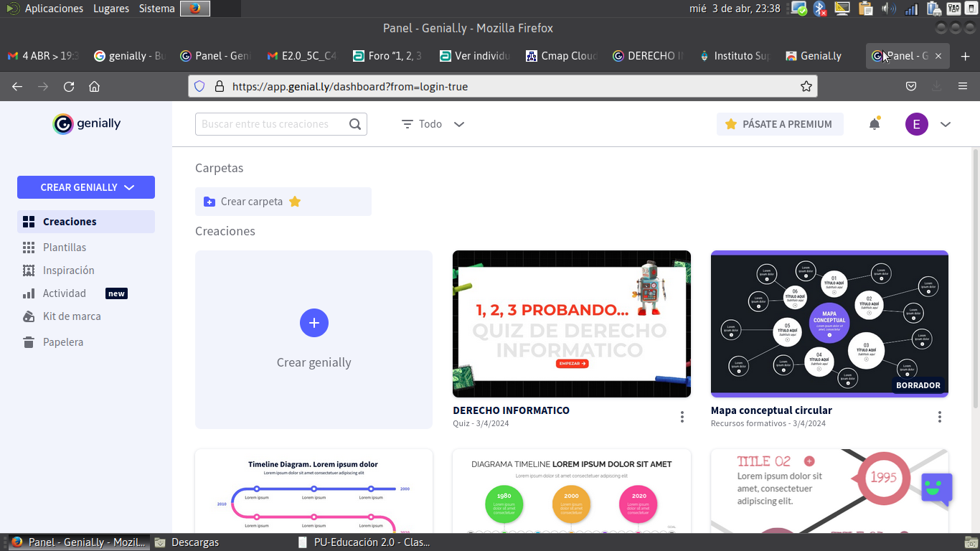Image resolution: width=980 pixels, height=551 pixels.
Task: Open a new Firefox tab
Action: (x=965, y=56)
